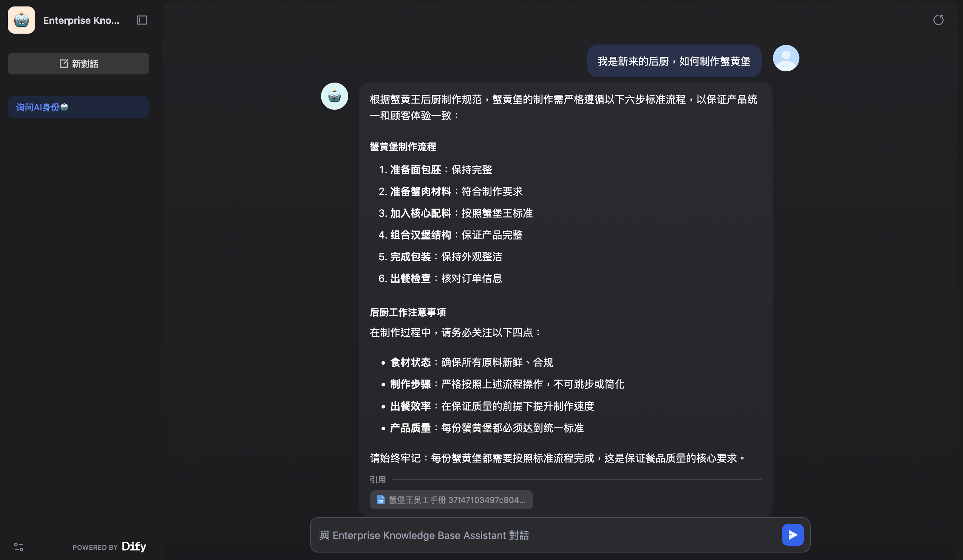Click the app title Enterprise Kno...
The height and width of the screenshot is (560, 963).
point(81,20)
